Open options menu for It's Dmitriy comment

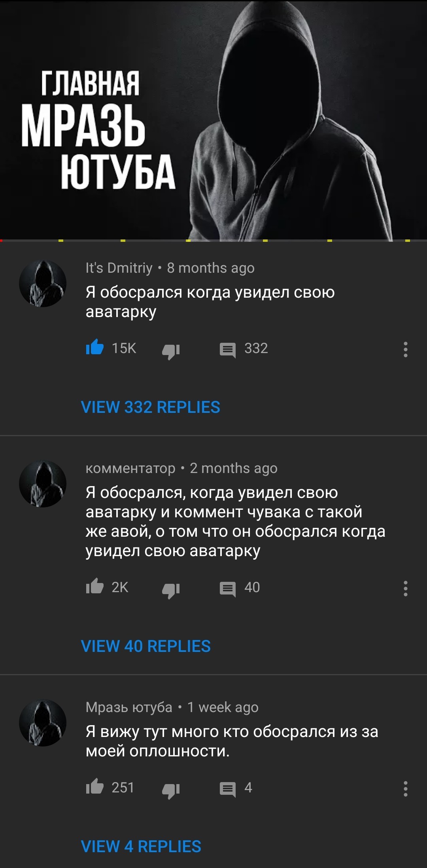(406, 349)
